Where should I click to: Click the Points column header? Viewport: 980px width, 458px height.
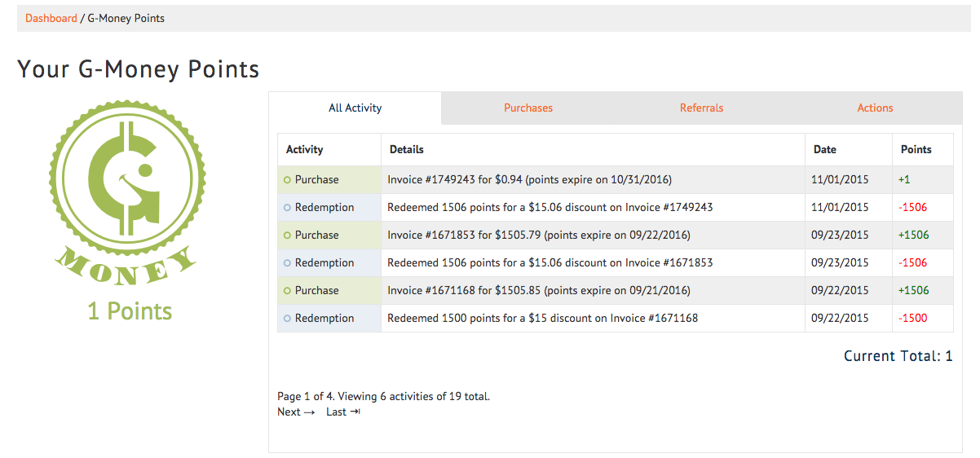tap(916, 150)
